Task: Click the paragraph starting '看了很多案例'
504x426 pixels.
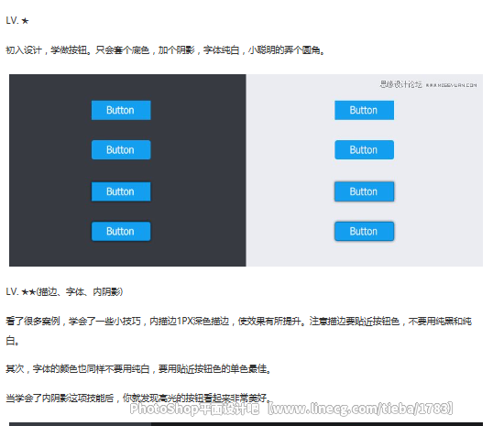Action: click(238, 331)
